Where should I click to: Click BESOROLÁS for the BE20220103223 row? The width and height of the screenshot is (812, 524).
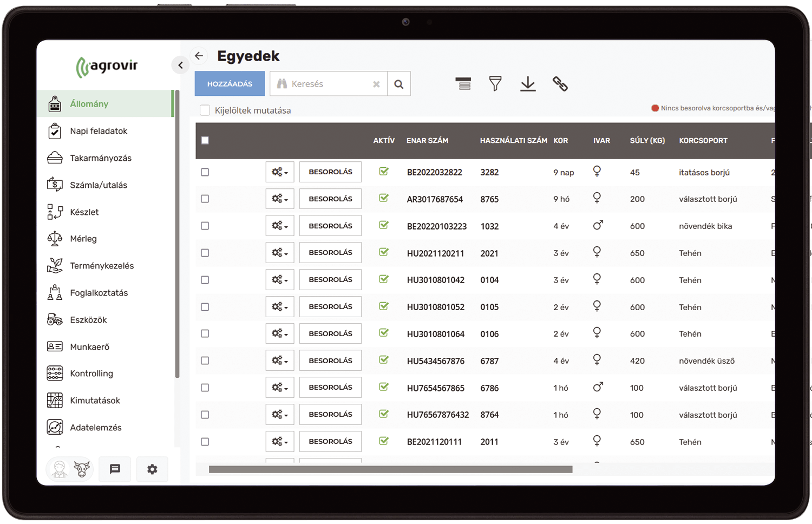330,226
